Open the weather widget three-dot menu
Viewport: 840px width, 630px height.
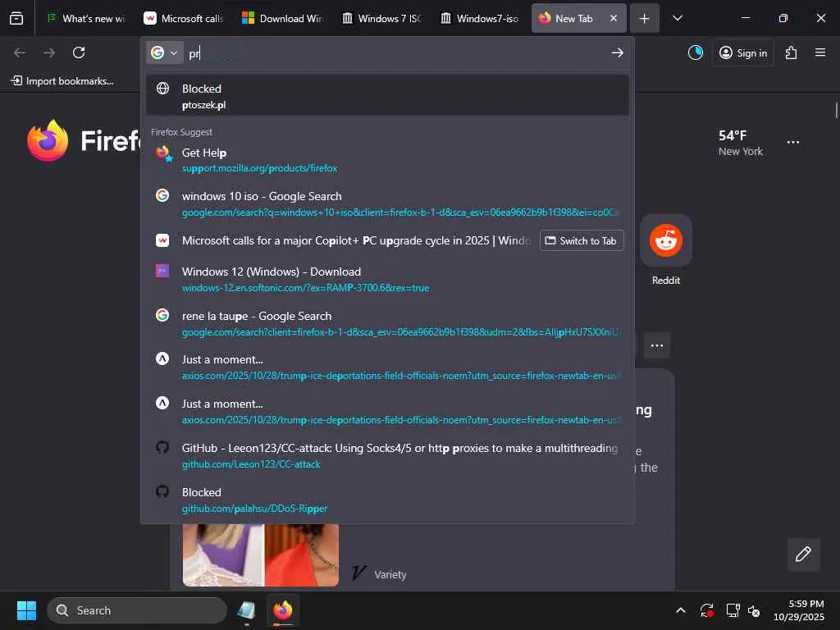tap(793, 143)
